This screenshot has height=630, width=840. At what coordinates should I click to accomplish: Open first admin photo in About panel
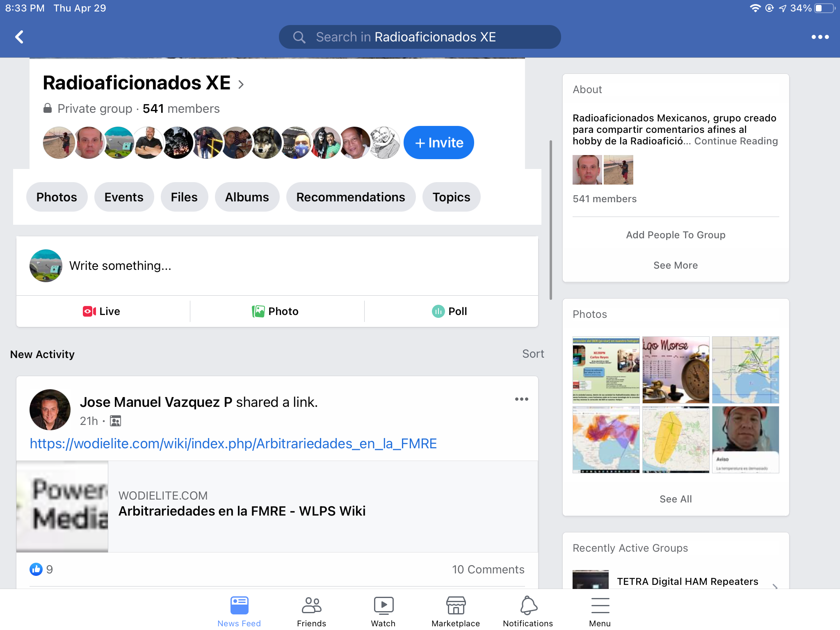(587, 170)
